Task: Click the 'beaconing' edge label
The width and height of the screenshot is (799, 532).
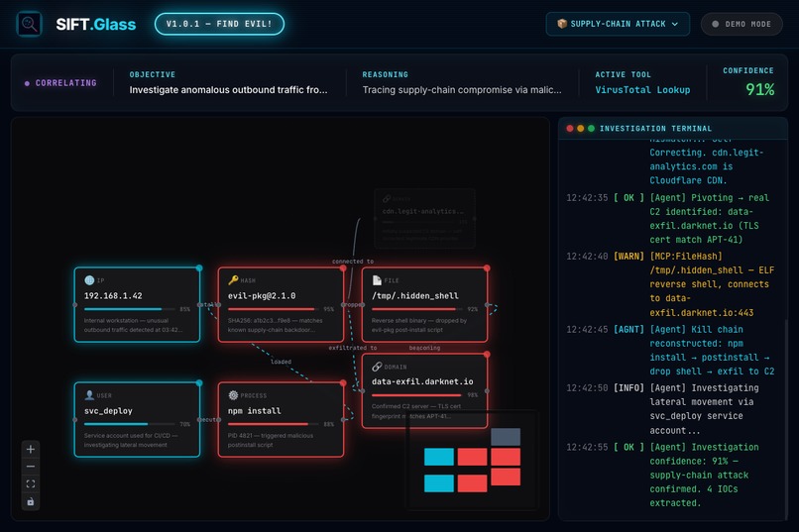Action: tap(424, 348)
